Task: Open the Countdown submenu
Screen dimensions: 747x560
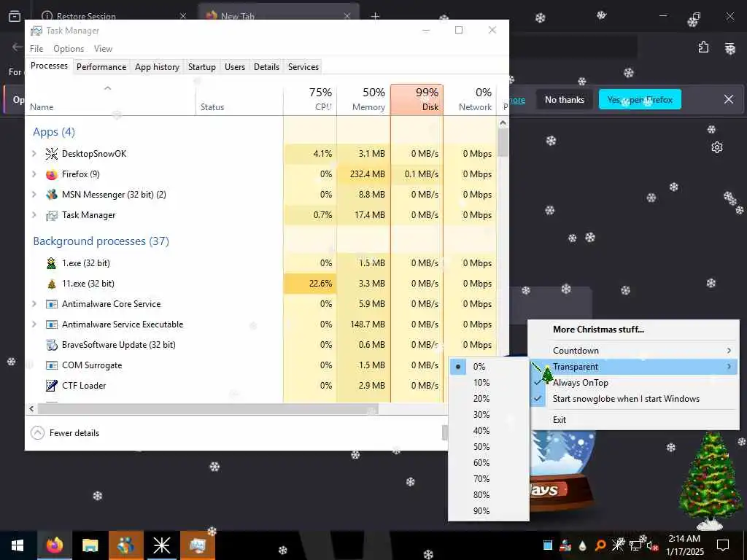Action: (x=634, y=351)
